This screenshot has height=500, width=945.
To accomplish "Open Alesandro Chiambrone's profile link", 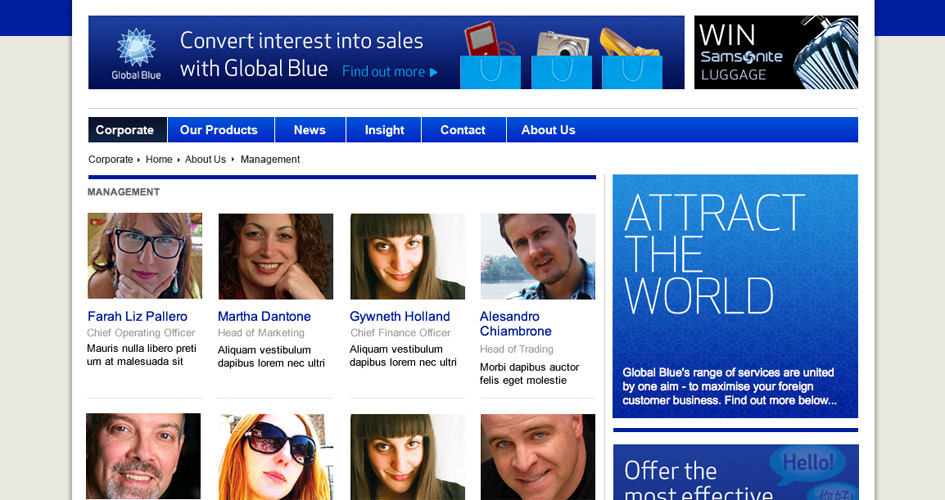I will coord(515,323).
